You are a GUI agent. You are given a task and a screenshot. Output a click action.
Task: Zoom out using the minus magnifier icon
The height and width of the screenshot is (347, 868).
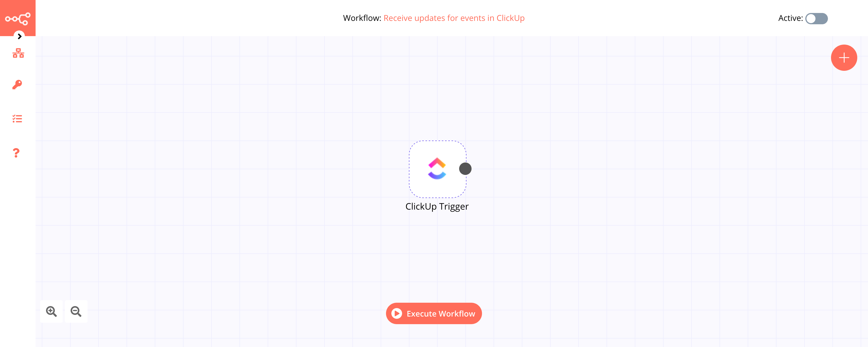coord(76,311)
